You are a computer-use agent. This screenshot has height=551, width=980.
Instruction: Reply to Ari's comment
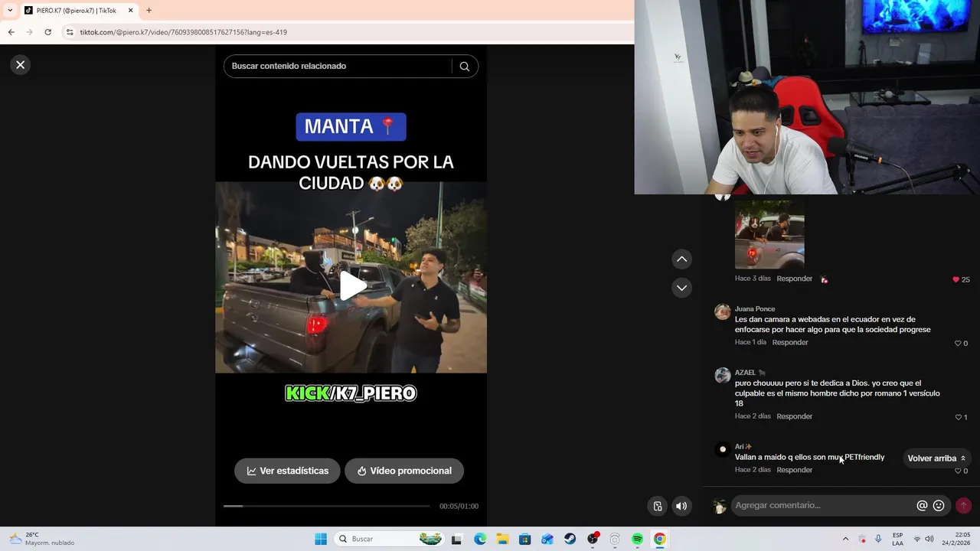tap(794, 470)
